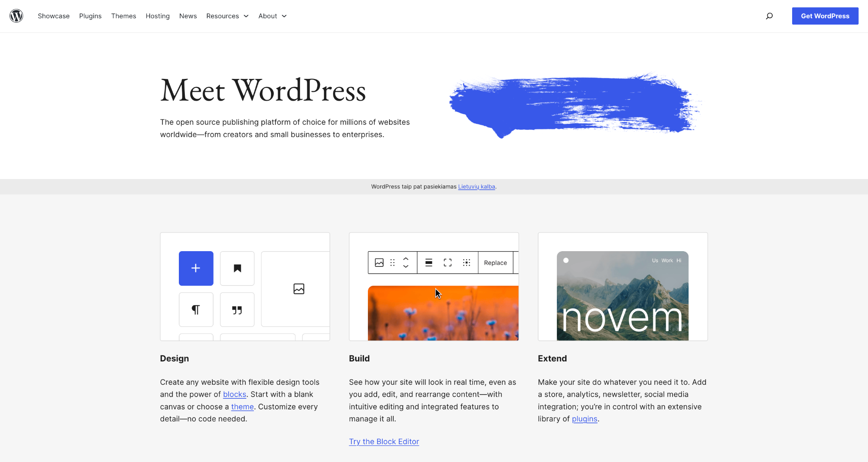The image size is (868, 462).
Task: Click the white dot in novem image
Action: pos(566,260)
